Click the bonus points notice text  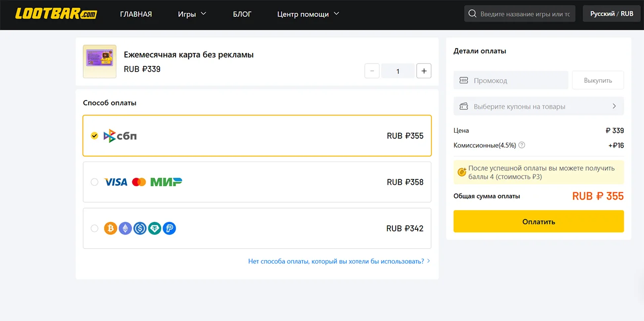541,172
